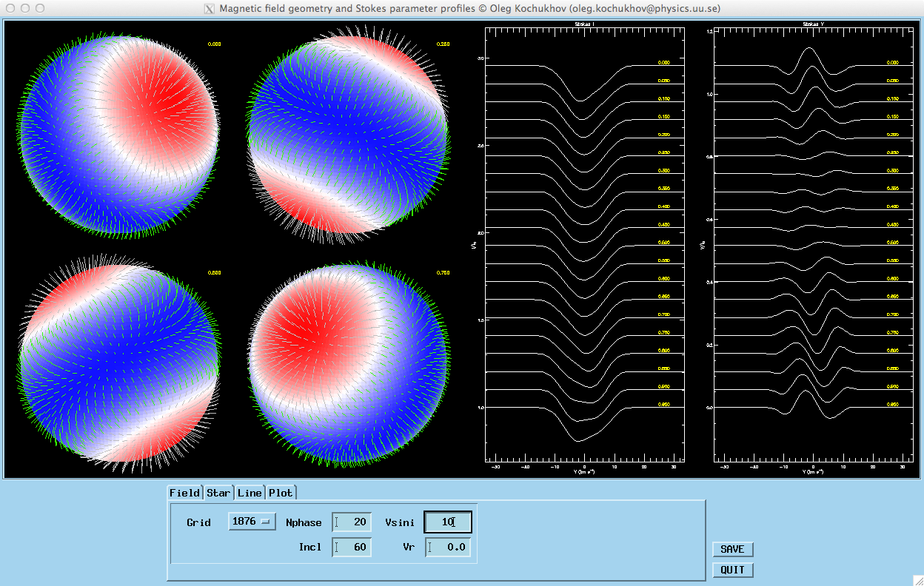This screenshot has width=924, height=586.
Task: Select the Incl input box
Action: (x=352, y=548)
